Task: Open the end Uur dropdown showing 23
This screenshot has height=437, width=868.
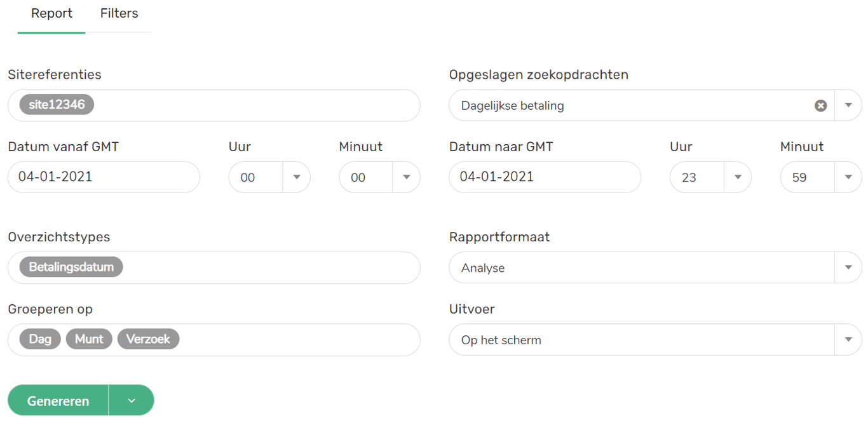Action: (x=738, y=177)
